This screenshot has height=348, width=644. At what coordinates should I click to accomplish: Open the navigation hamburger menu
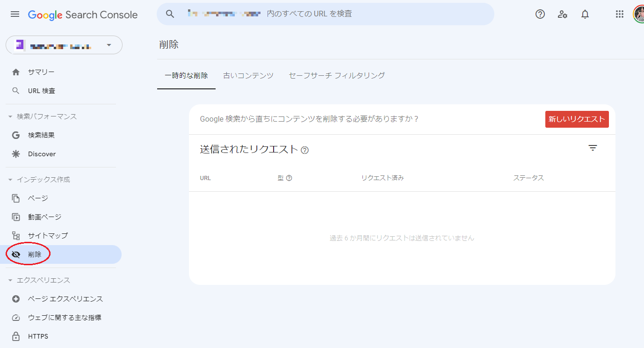pos(14,14)
